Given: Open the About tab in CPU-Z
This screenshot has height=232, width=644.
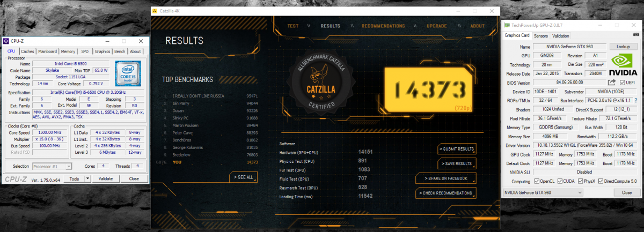Looking at the screenshot, I should pos(135,51).
